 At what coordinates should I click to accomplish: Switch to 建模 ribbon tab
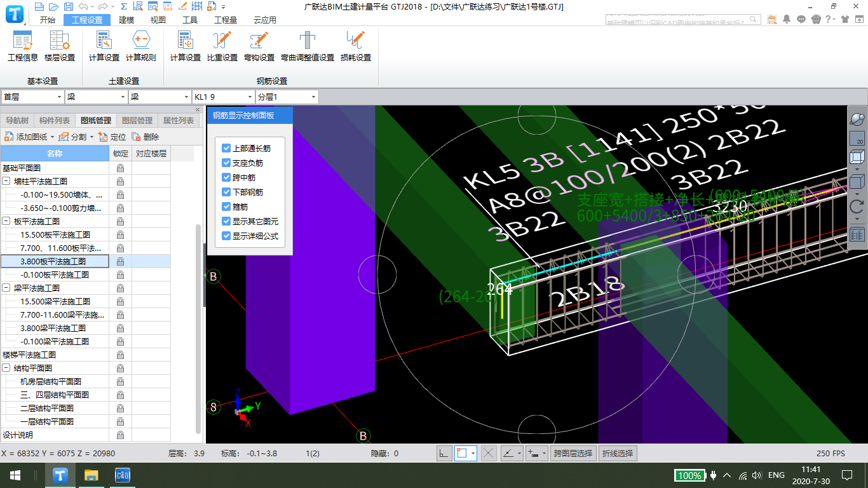point(127,20)
